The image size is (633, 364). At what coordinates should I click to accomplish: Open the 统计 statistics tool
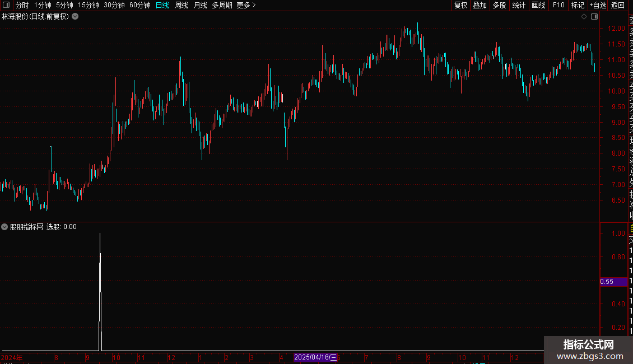519,5
